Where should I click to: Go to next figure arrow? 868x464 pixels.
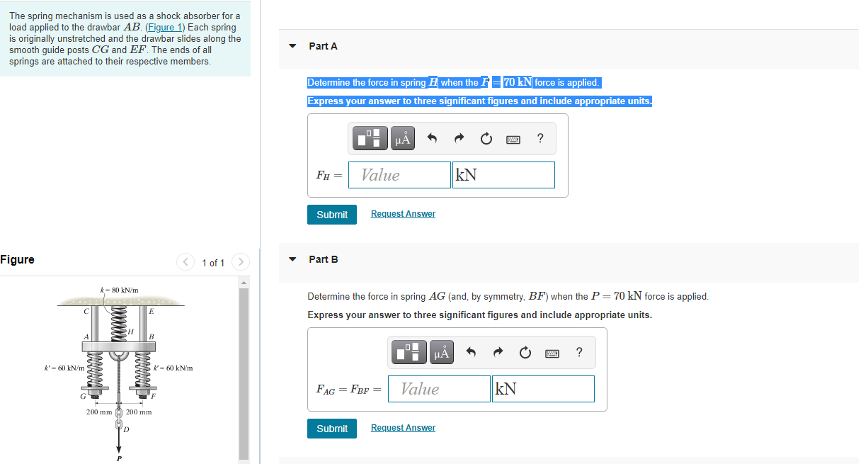coord(241,262)
